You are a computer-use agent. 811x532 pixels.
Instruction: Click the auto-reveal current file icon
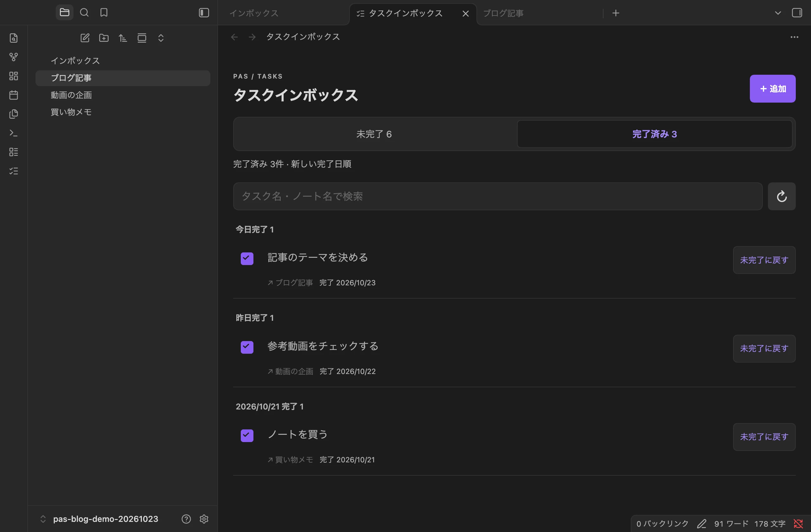[x=142, y=38]
